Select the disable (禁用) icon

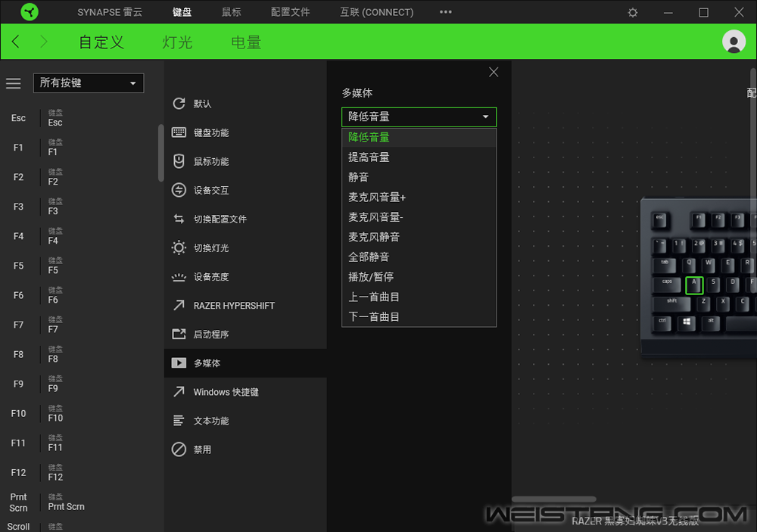(179, 450)
